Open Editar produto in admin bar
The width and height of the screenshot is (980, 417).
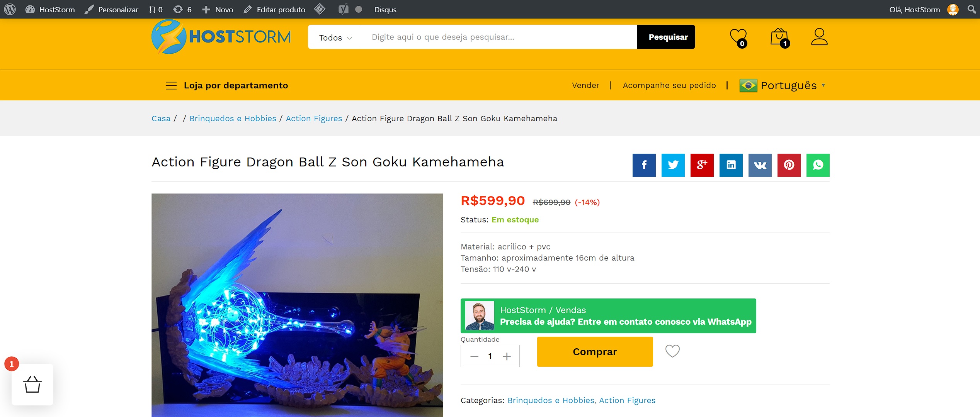point(274,9)
